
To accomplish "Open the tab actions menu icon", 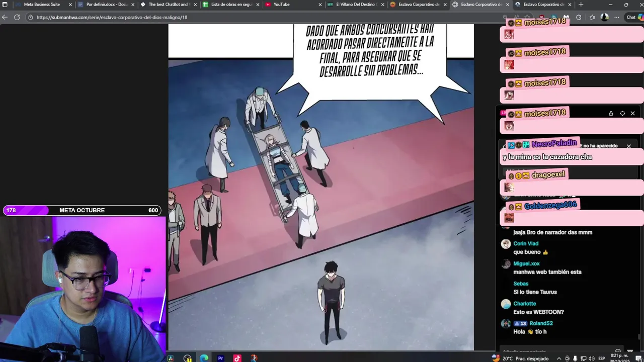I will coord(5,5).
